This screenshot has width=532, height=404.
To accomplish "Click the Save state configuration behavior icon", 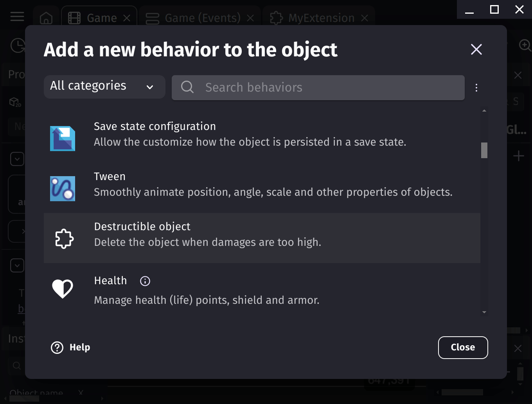I will (x=63, y=139).
